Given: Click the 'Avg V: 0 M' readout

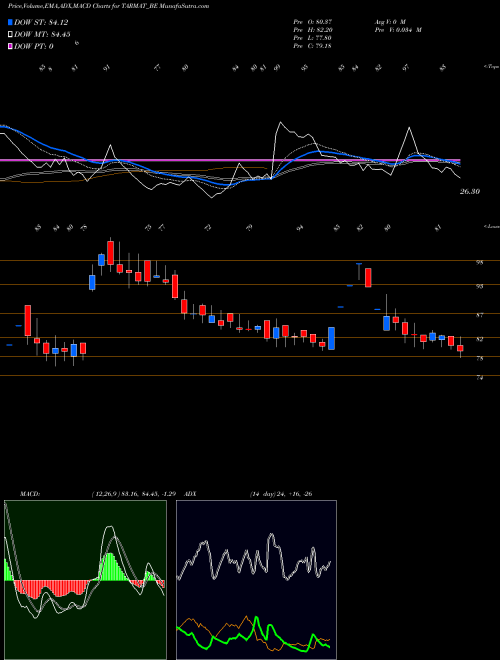Looking at the screenshot, I should (390, 22).
